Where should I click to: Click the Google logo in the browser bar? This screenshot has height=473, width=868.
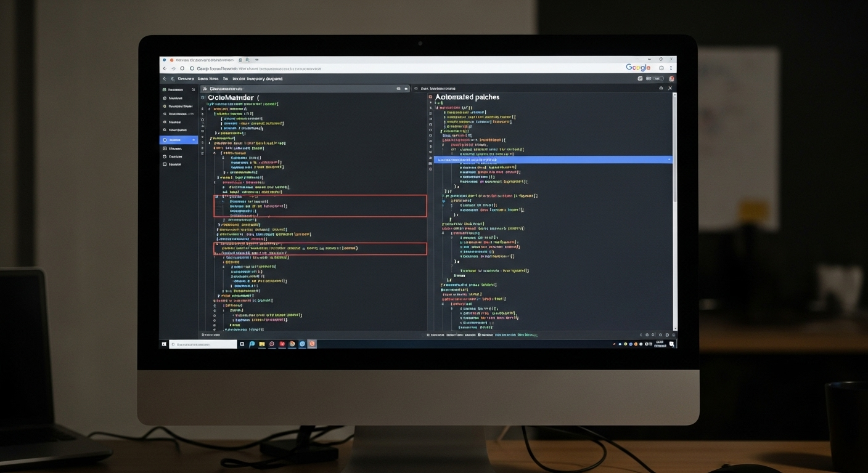point(638,68)
